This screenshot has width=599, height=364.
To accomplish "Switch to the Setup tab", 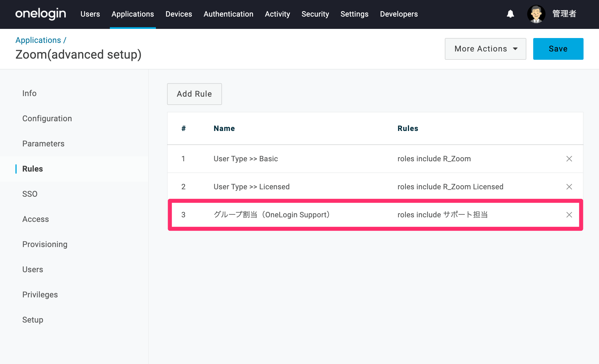I will pos(33,320).
